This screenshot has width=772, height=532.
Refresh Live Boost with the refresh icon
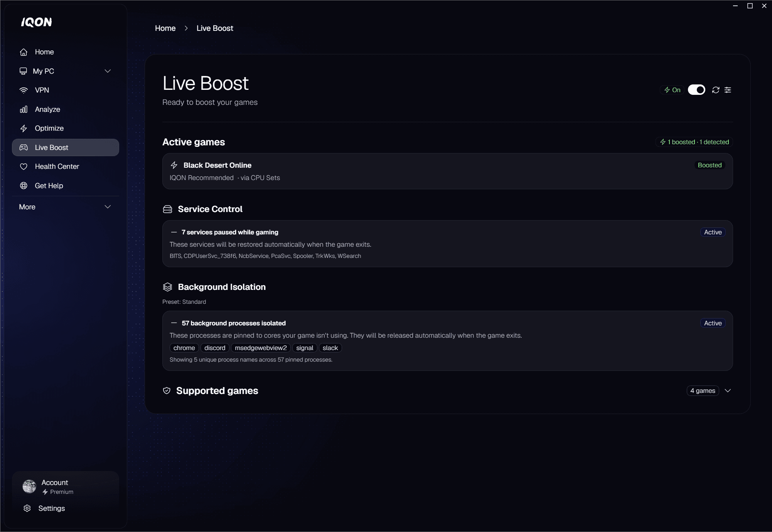716,90
